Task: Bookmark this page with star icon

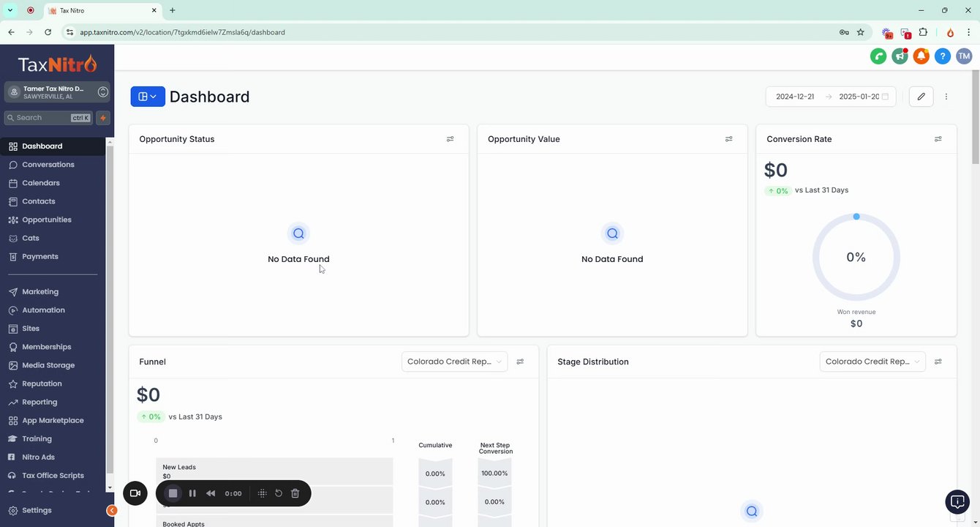Action: tap(861, 32)
